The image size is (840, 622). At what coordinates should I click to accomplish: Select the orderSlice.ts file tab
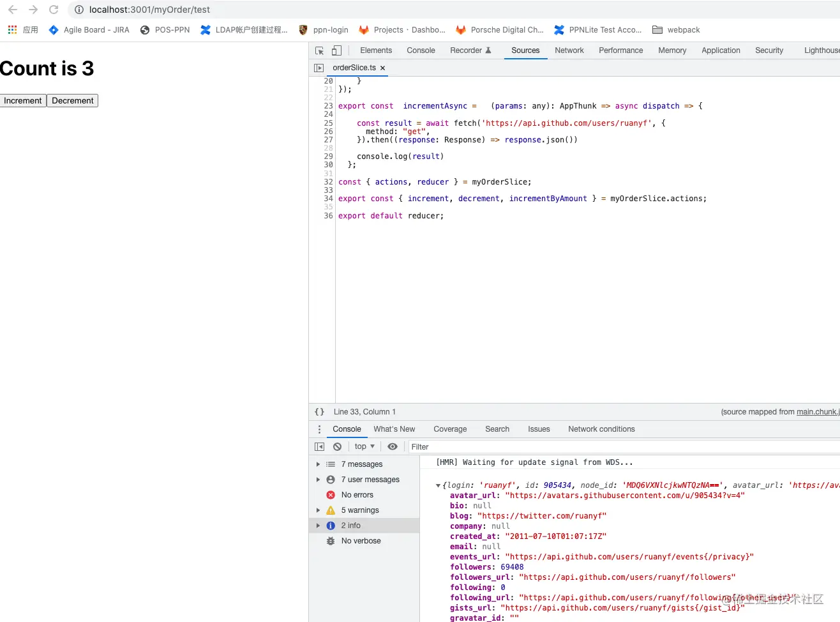(354, 68)
